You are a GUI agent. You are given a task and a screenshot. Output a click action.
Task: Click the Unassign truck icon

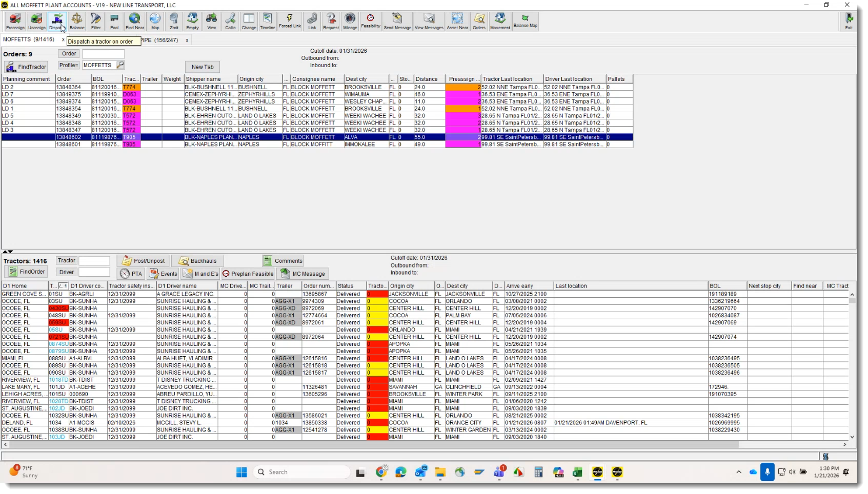tap(37, 22)
